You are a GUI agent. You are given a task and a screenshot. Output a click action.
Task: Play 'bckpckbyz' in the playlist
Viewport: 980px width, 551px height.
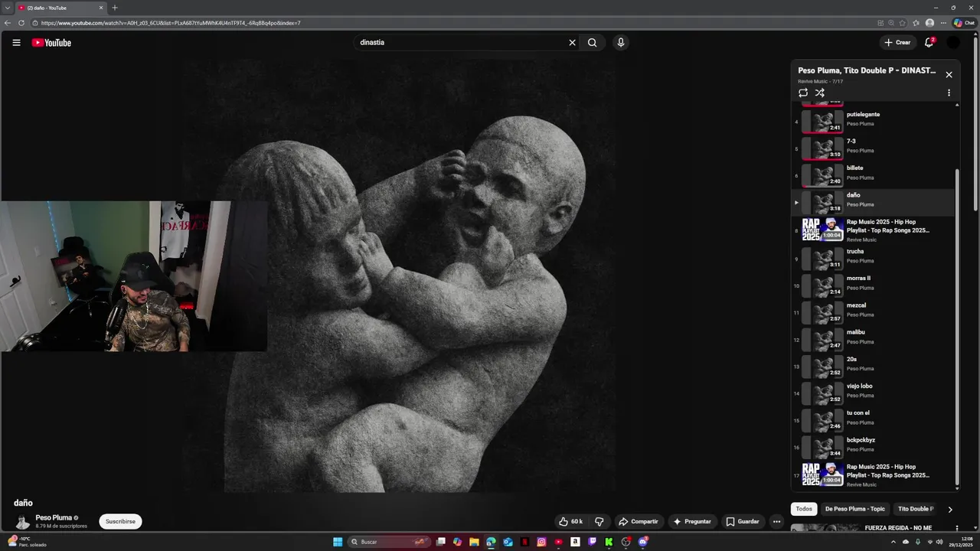pos(873,447)
